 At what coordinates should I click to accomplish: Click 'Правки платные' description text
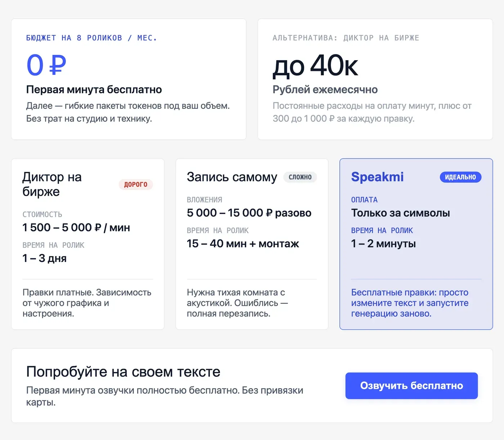pos(87,303)
